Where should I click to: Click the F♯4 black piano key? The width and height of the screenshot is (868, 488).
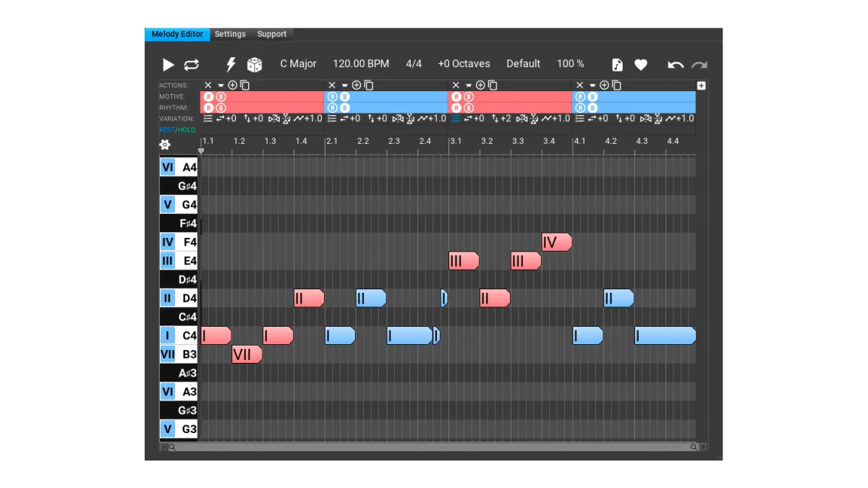click(179, 223)
